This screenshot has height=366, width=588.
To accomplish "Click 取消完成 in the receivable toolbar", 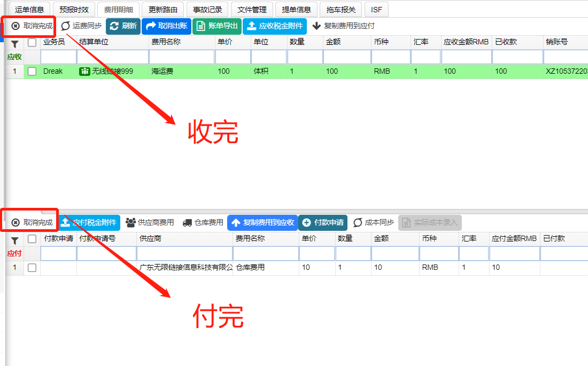I will pos(32,26).
